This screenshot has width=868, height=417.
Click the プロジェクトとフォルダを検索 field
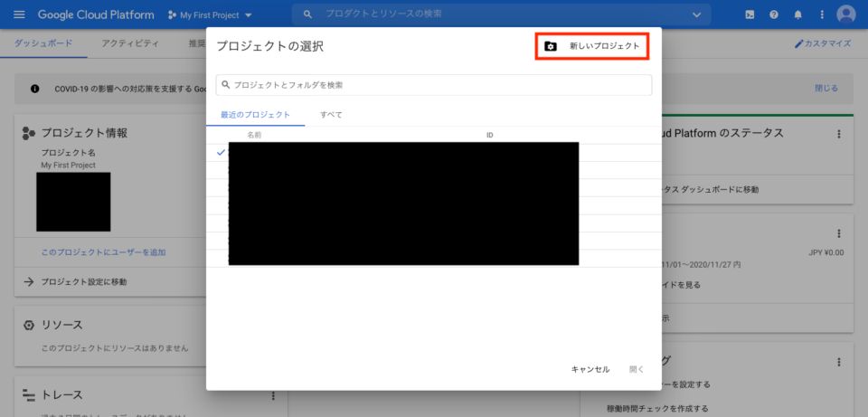point(433,85)
